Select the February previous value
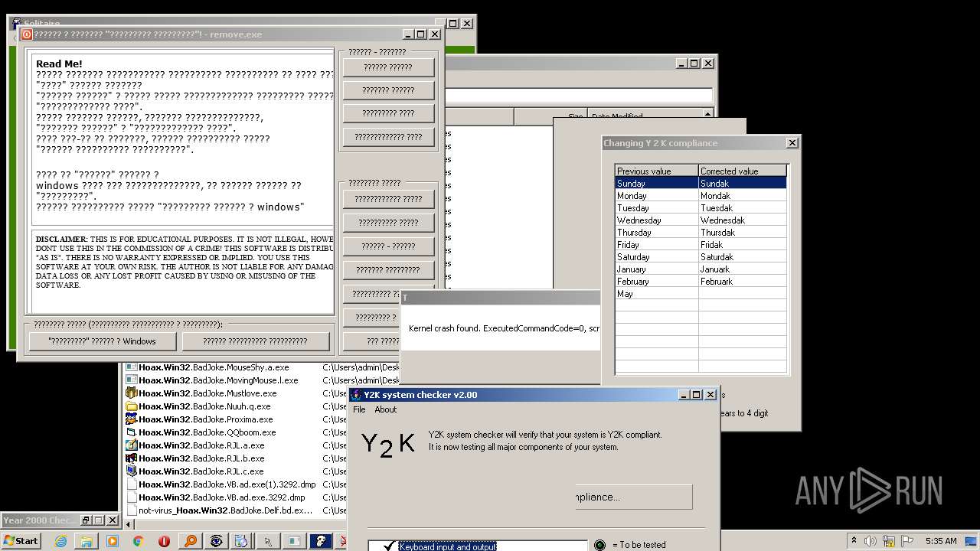Viewport: 980px width, 551px height. point(657,281)
